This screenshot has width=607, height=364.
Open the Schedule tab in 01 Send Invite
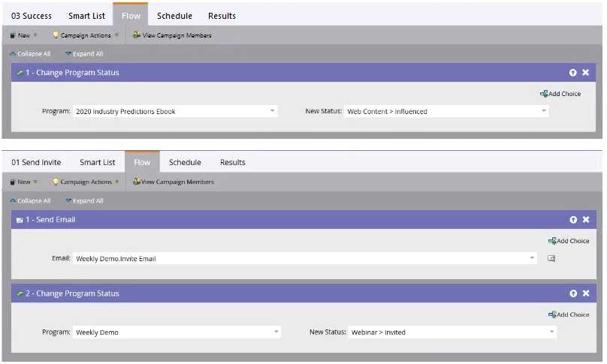pos(185,162)
